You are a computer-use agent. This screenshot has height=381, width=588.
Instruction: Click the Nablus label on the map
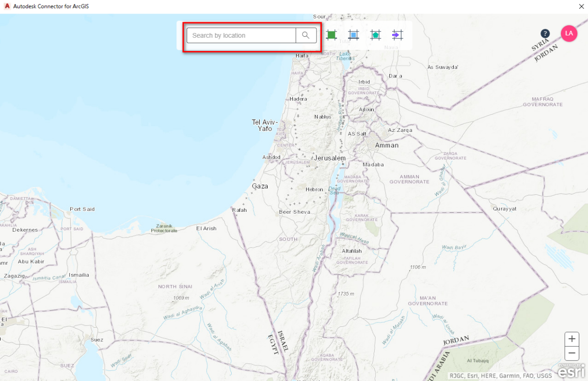323,117
